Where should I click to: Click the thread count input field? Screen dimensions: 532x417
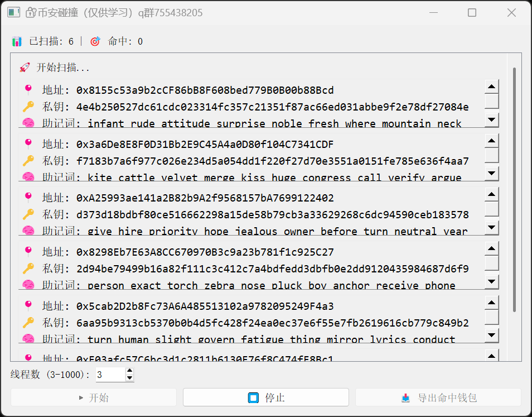(110, 375)
